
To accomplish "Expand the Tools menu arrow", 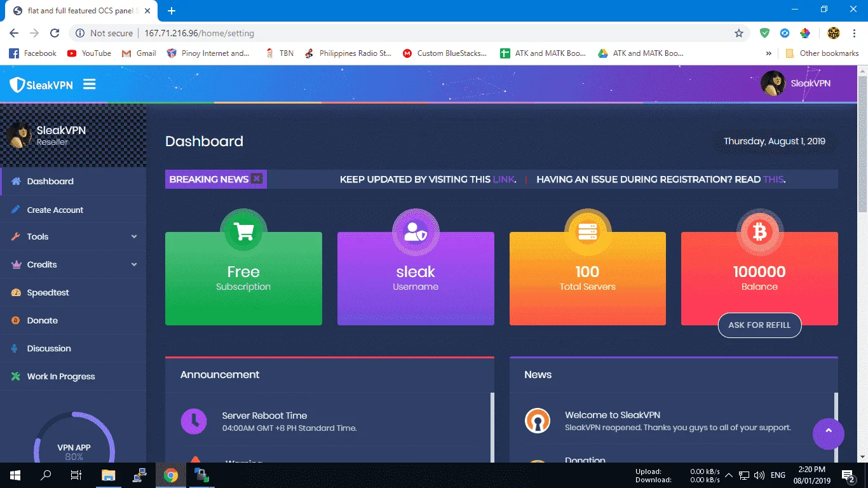I will click(x=134, y=236).
